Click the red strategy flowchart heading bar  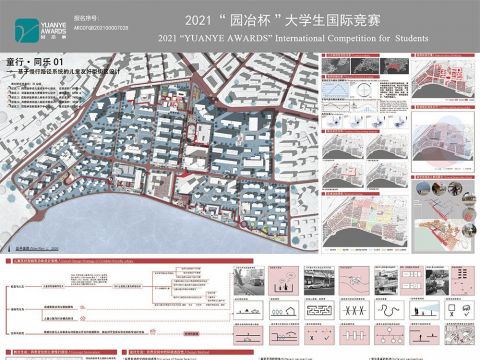pos(129,261)
